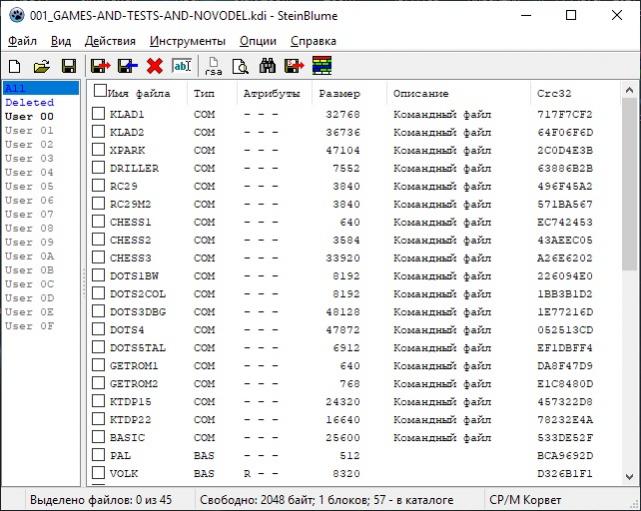The height and width of the screenshot is (511, 641).
Task: Select User 0F in the user list
Action: (x=30, y=326)
